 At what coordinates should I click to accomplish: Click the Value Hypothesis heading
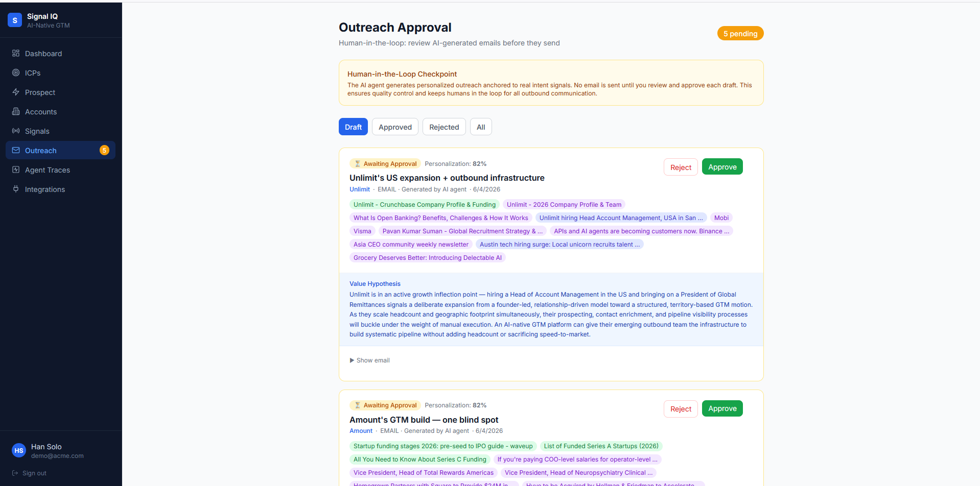click(x=375, y=284)
